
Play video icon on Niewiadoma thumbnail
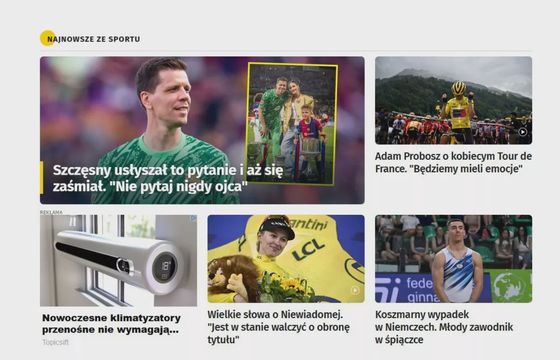pos(355,290)
